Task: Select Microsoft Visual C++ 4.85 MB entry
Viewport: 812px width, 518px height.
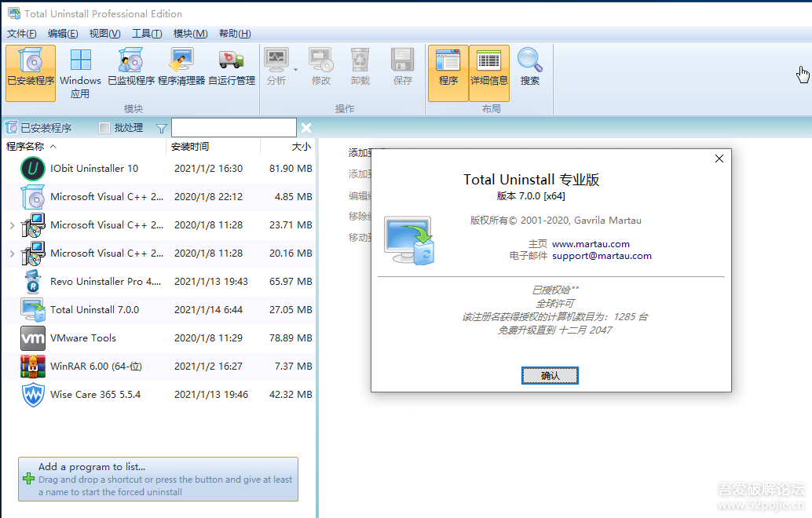Action: pos(159,197)
